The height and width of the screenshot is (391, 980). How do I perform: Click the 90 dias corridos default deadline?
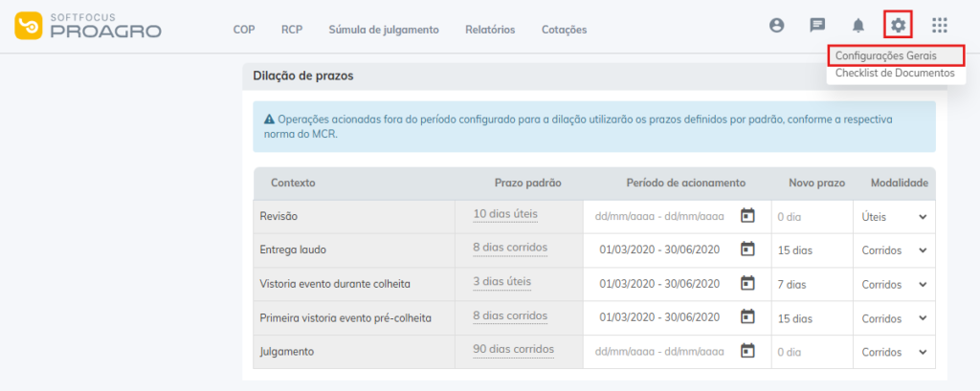click(x=513, y=349)
